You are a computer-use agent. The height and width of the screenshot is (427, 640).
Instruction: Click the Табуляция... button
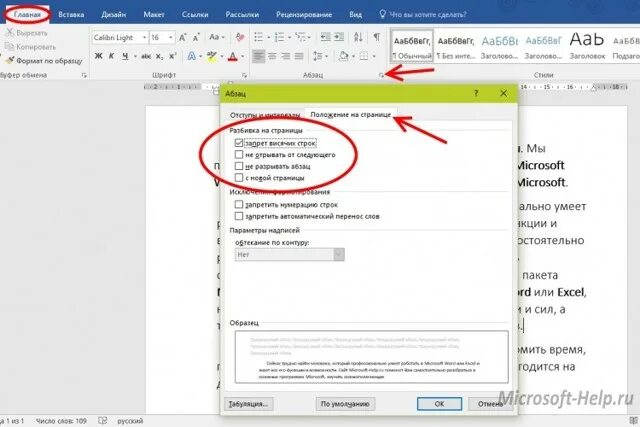pos(248,404)
